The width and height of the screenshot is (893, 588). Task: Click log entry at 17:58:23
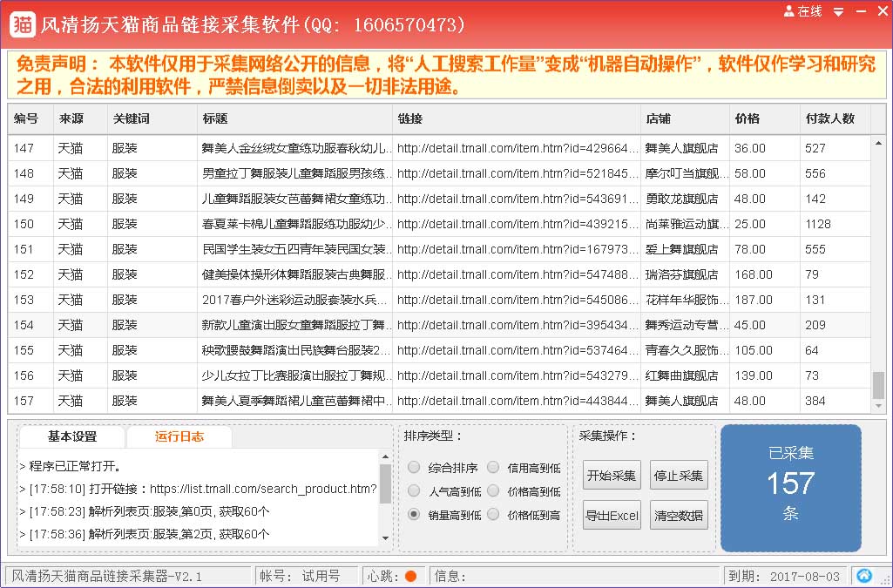(x=144, y=511)
